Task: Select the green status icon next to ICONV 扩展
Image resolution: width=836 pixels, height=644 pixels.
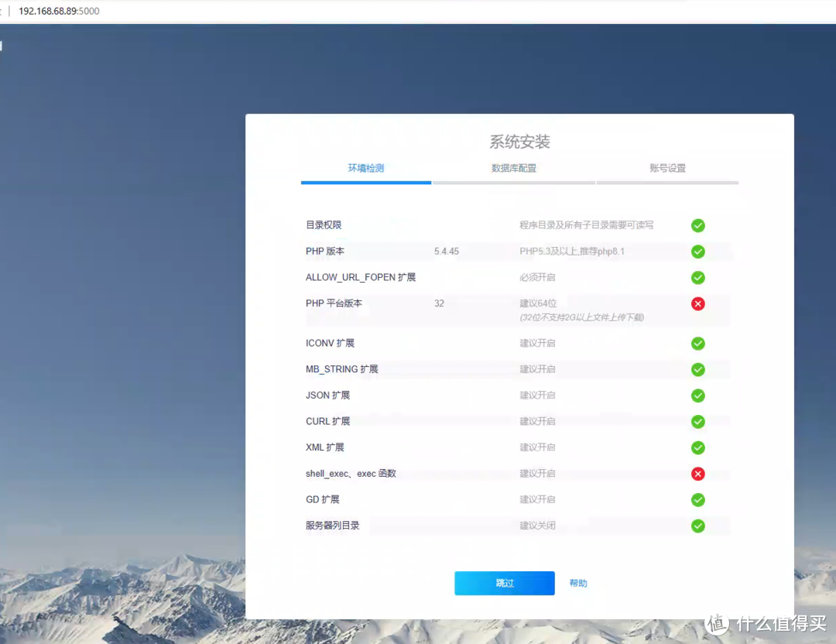Action: [697, 343]
